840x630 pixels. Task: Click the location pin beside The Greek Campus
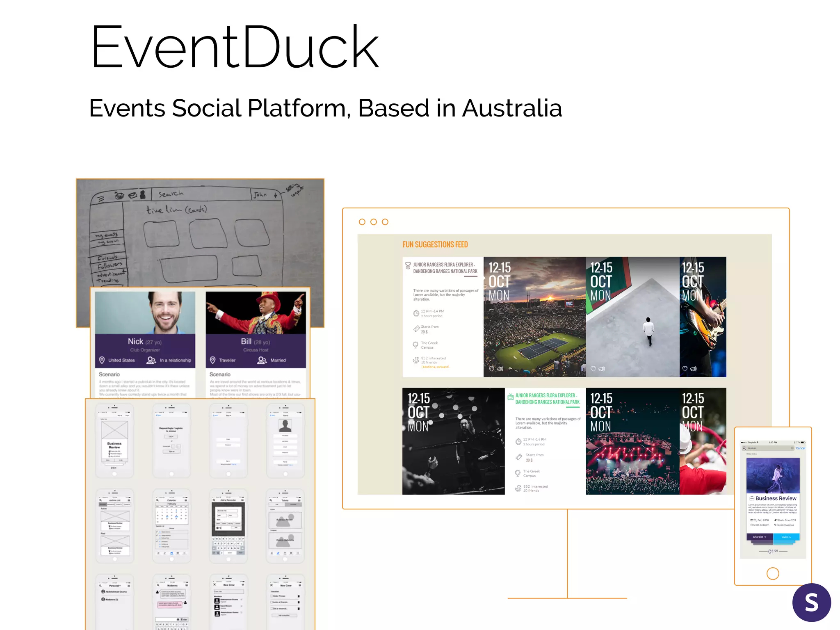[415, 345]
